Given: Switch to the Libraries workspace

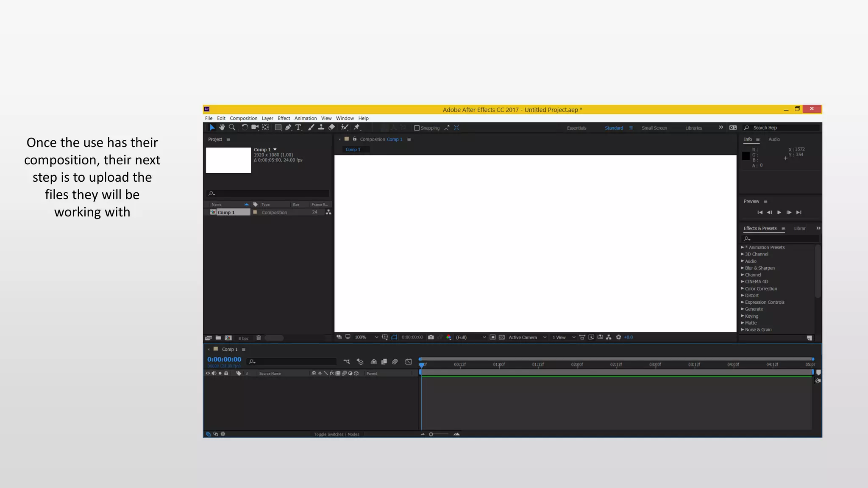Looking at the screenshot, I should [x=693, y=128].
